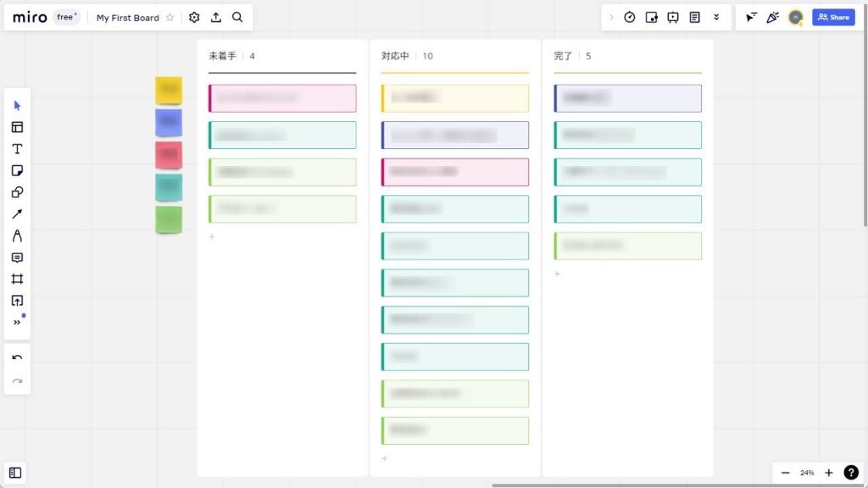868x488 pixels.
Task: Click the Share button
Action: coord(834,17)
